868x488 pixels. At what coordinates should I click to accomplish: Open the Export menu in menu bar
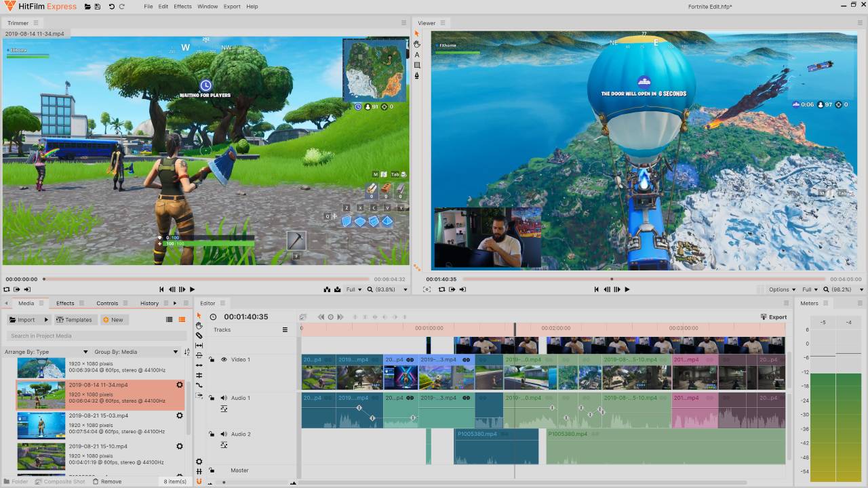(x=232, y=7)
